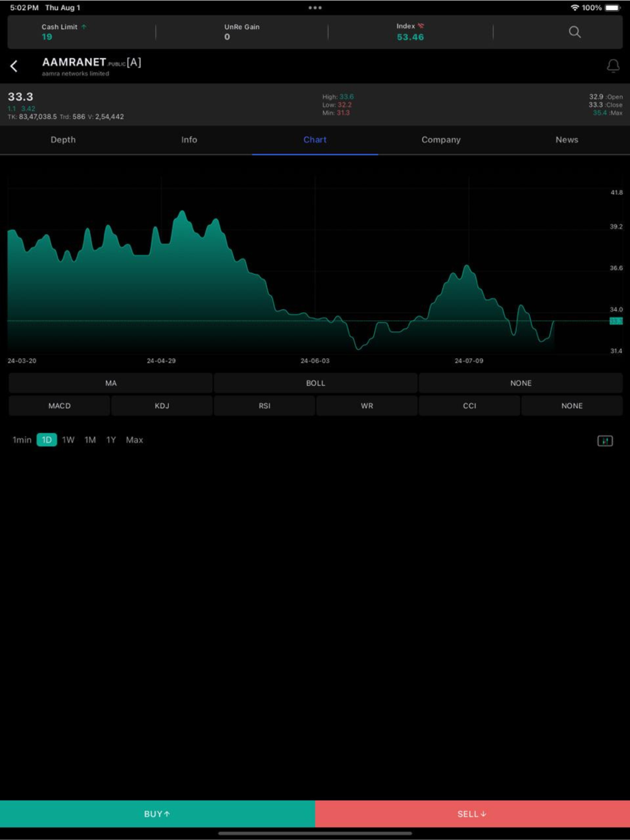This screenshot has width=630, height=840.
Task: Tap the alert bell icon
Action: click(613, 65)
